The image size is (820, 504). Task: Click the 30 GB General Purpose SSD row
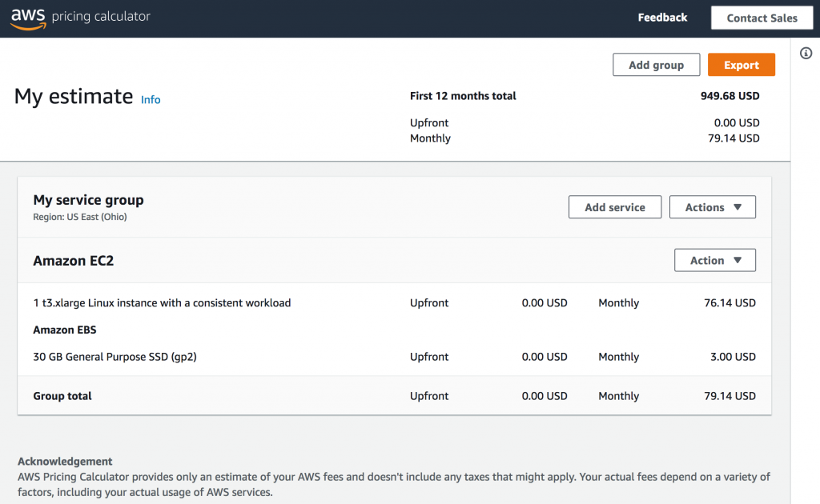click(115, 357)
